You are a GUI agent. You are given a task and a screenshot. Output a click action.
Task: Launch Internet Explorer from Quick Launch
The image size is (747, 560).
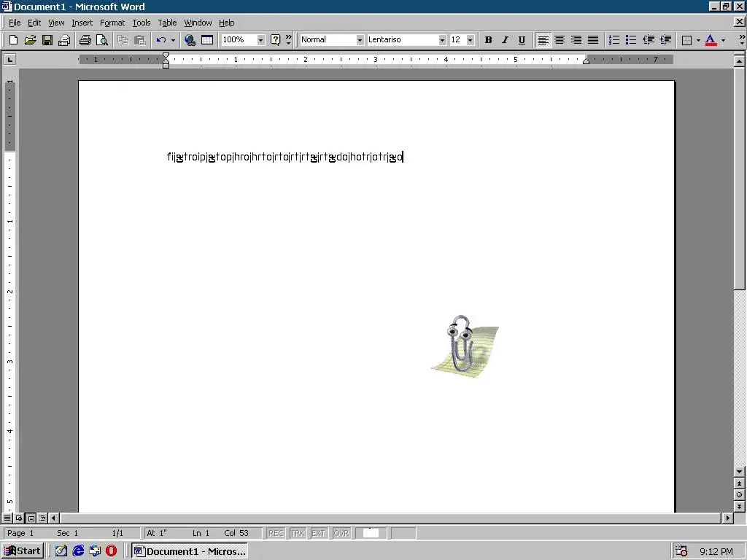78,551
